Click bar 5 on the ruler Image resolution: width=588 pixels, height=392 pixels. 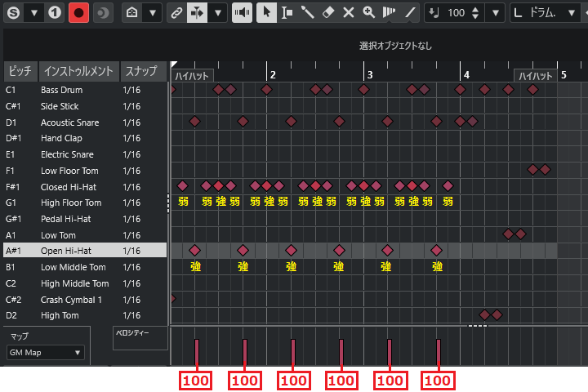tap(563, 75)
